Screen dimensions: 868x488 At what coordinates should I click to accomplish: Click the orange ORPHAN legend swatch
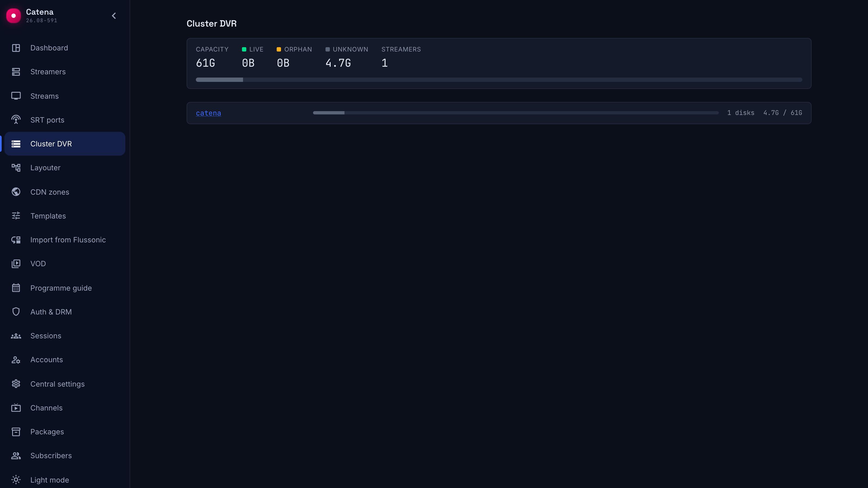point(279,50)
